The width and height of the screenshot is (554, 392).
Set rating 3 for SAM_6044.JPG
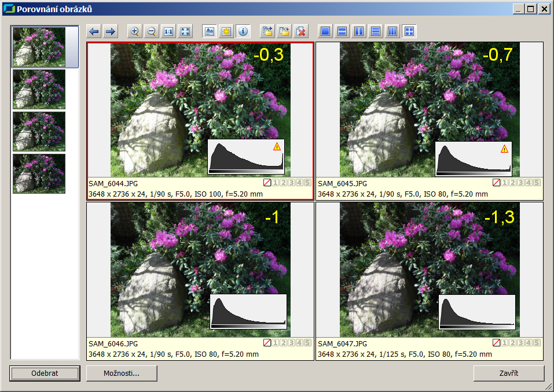pos(292,183)
